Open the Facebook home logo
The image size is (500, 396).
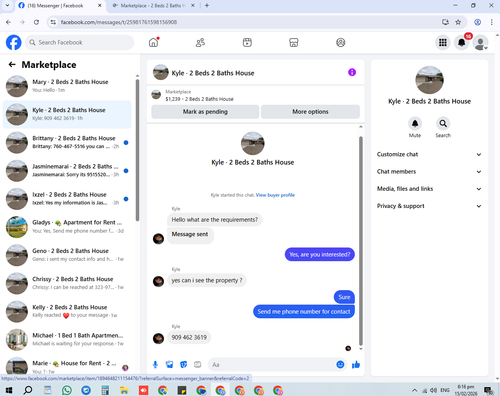point(14,43)
